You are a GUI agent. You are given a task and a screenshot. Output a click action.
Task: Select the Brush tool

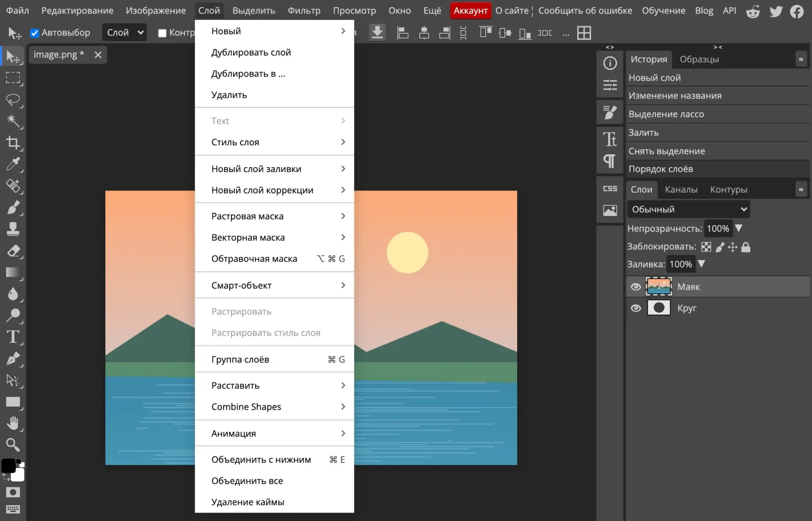[13, 207]
